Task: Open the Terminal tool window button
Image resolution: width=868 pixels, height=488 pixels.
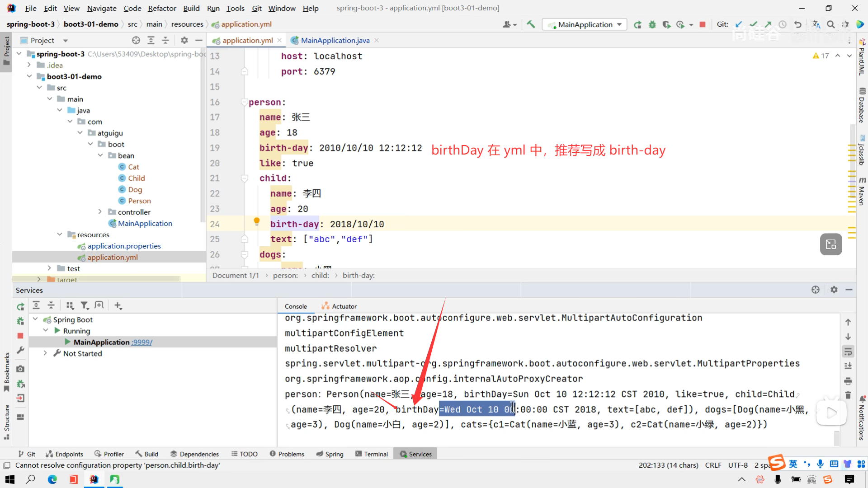Action: pos(372,454)
